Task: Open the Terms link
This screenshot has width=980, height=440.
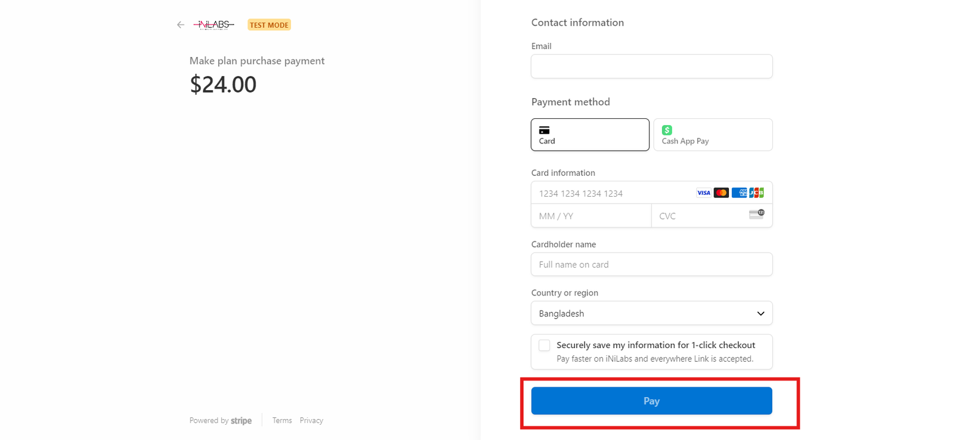Action: pos(282,420)
